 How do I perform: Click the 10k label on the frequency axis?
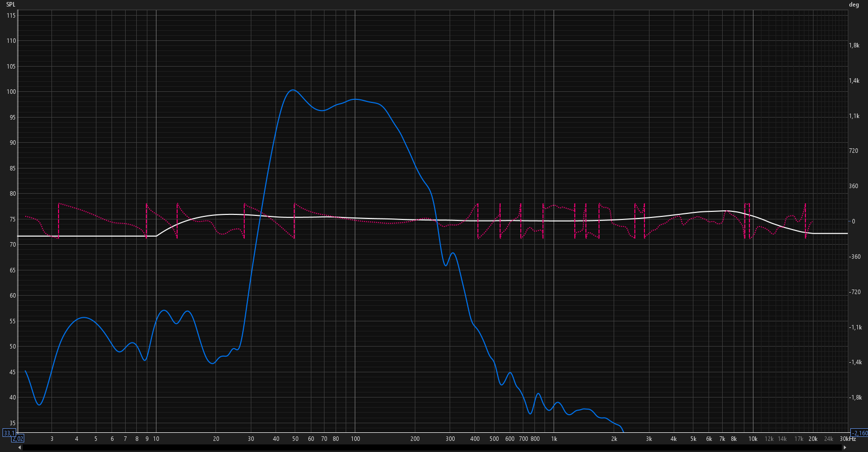(752, 439)
